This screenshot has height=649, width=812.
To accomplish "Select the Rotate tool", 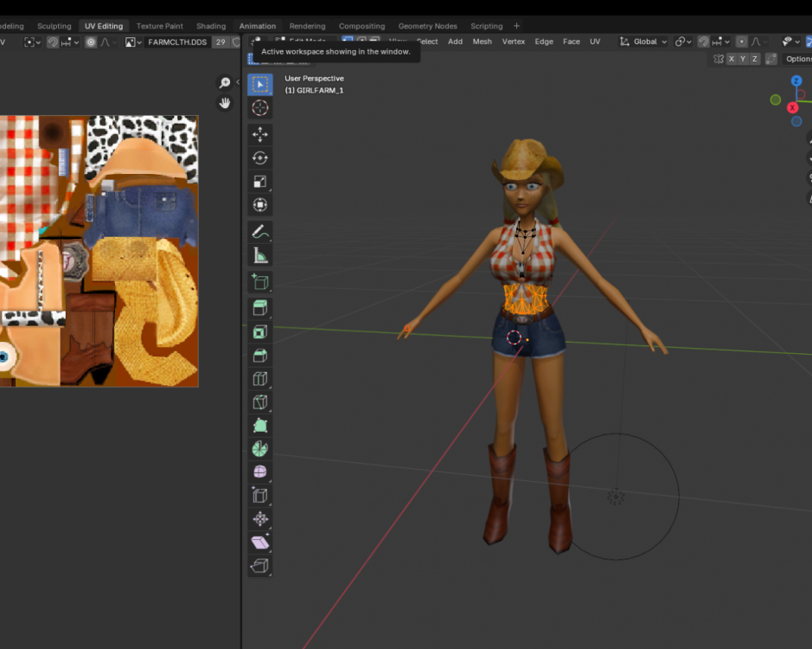I will pyautogui.click(x=259, y=157).
